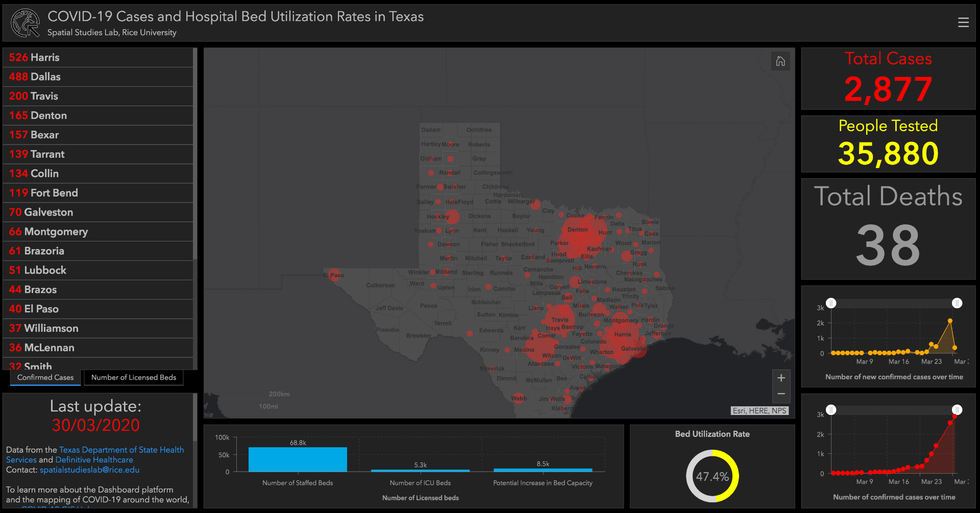Open the hamburger menu in the header
The image size is (980, 513).
pos(963,23)
